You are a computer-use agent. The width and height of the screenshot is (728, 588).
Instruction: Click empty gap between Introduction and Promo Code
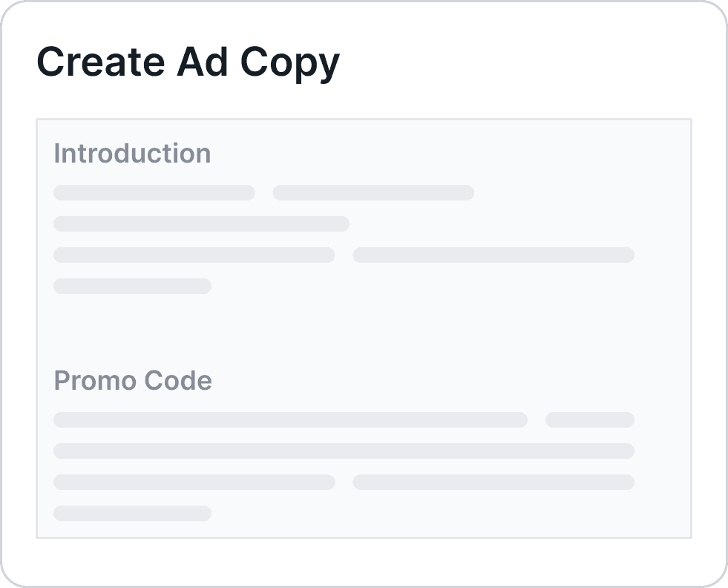(x=364, y=330)
